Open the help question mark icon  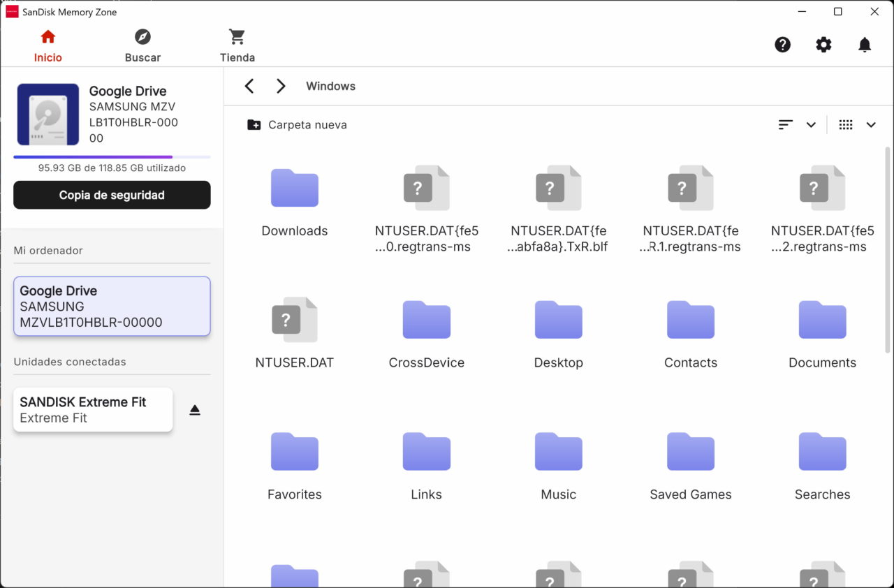782,45
